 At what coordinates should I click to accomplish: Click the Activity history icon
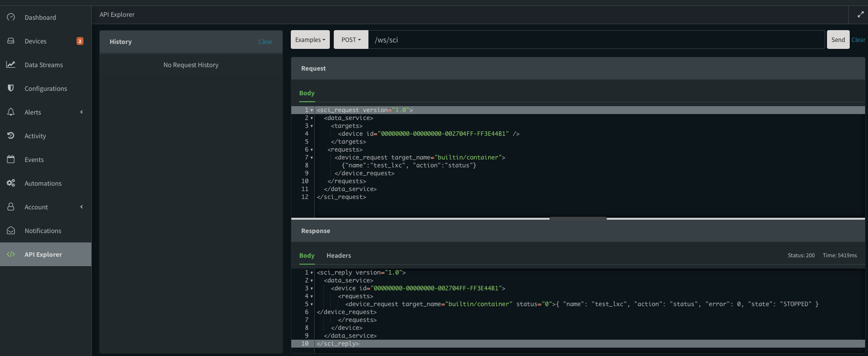pos(11,136)
